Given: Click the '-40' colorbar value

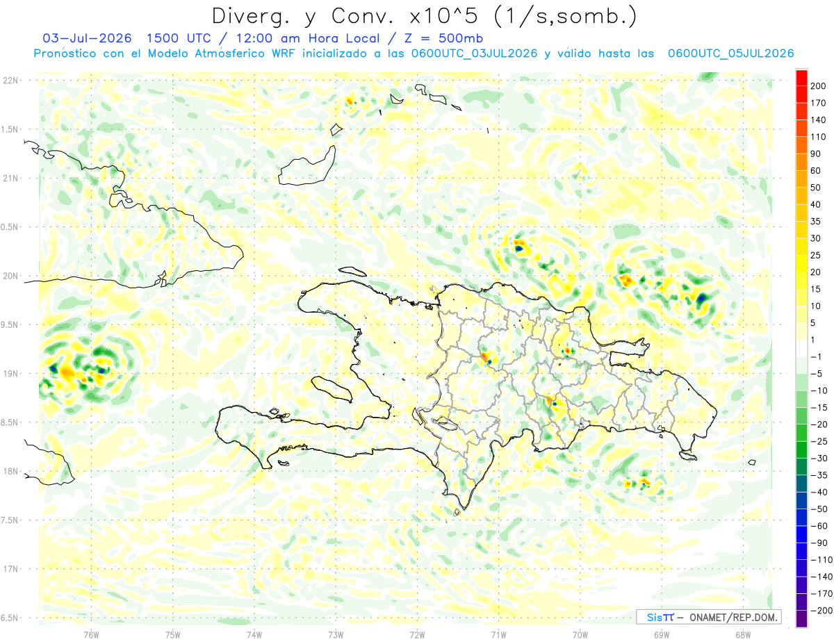Looking at the screenshot, I should coord(820,493).
